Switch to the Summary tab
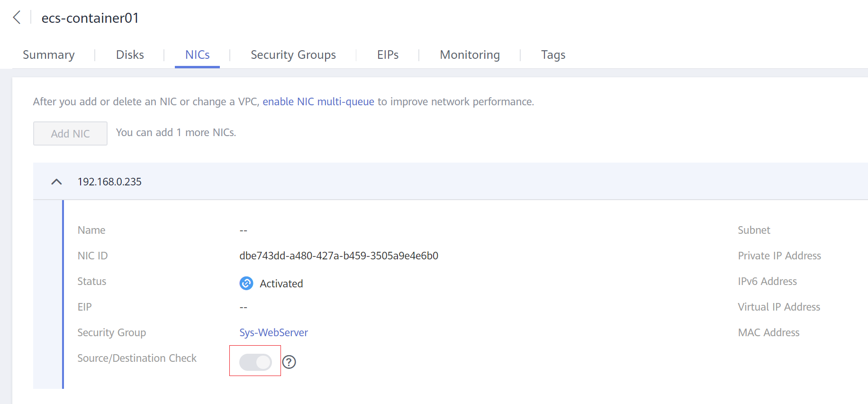 (x=49, y=55)
